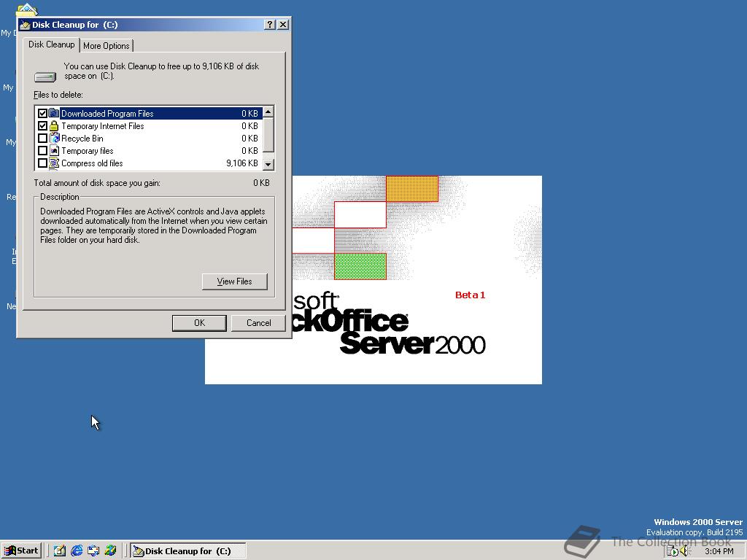
Task: Click the Downloaded Program Files icon in list
Action: [x=54, y=113]
